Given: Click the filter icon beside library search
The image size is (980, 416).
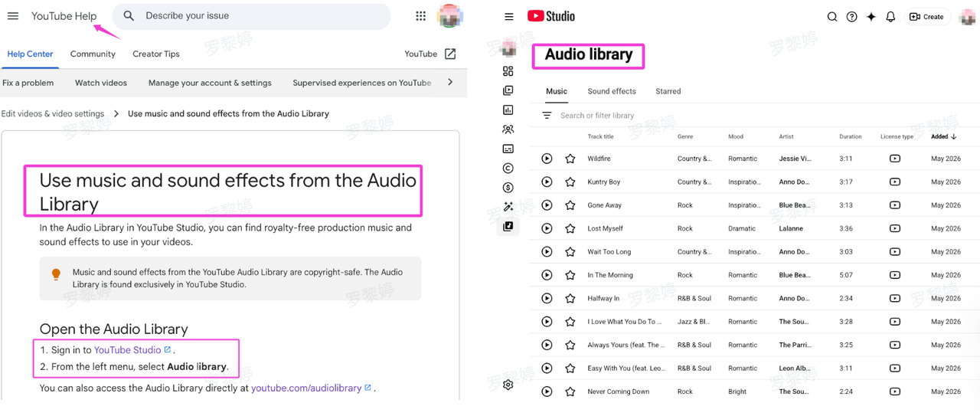Looking at the screenshot, I should 547,116.
